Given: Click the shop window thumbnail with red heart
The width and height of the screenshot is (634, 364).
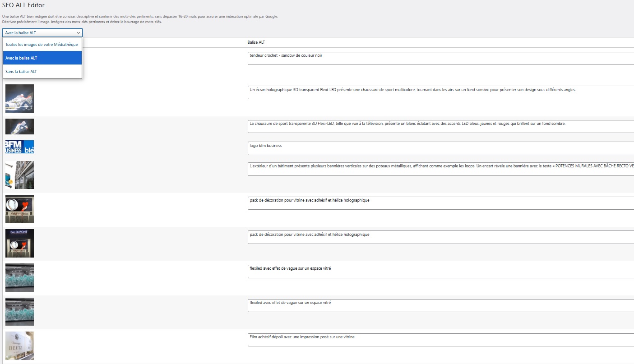Looking at the screenshot, I should 19,209.
